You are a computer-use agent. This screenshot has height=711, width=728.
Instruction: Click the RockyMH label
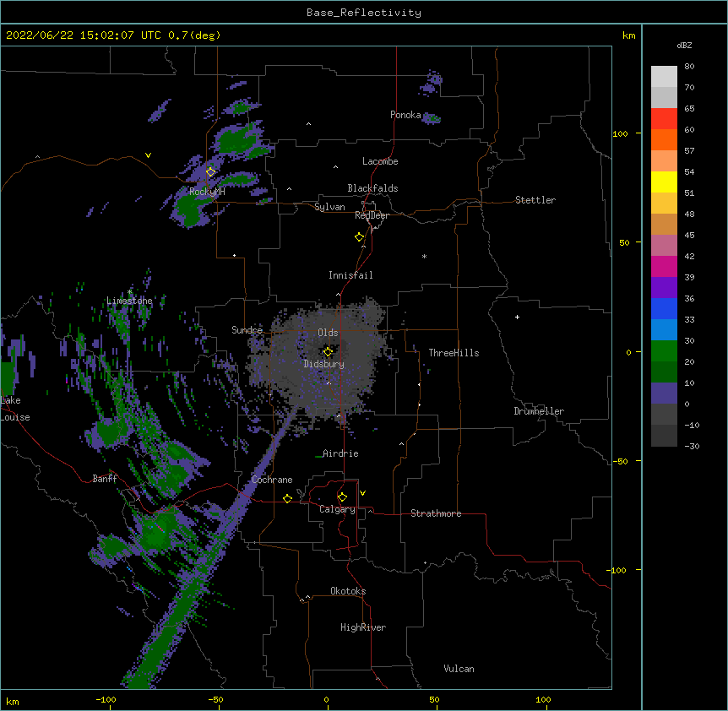tap(207, 192)
